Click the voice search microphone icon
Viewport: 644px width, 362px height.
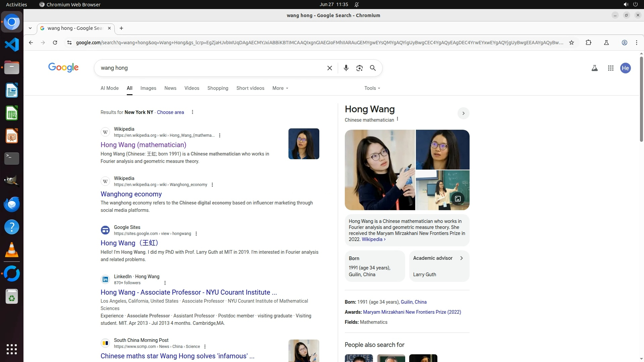coord(346,68)
